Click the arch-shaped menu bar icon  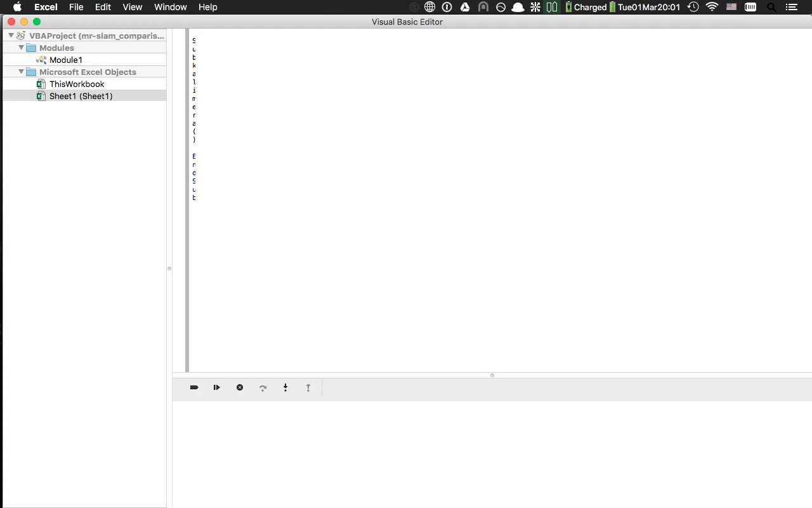(x=483, y=7)
